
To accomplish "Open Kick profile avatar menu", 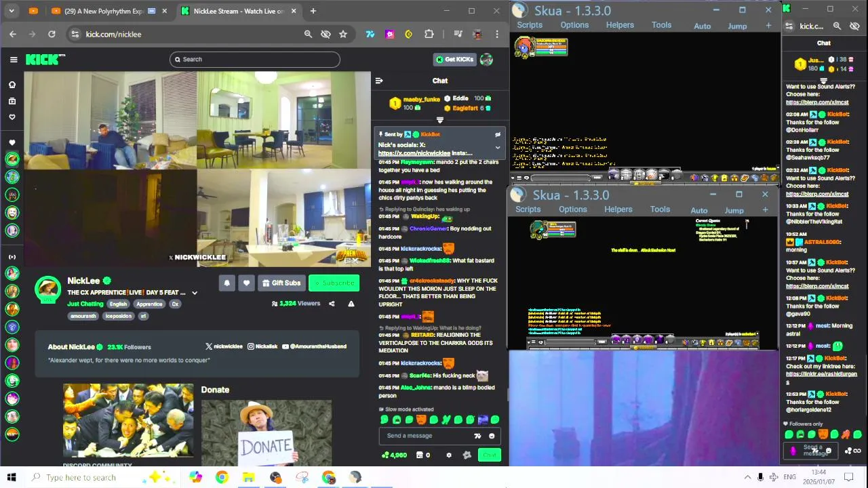I will click(486, 60).
